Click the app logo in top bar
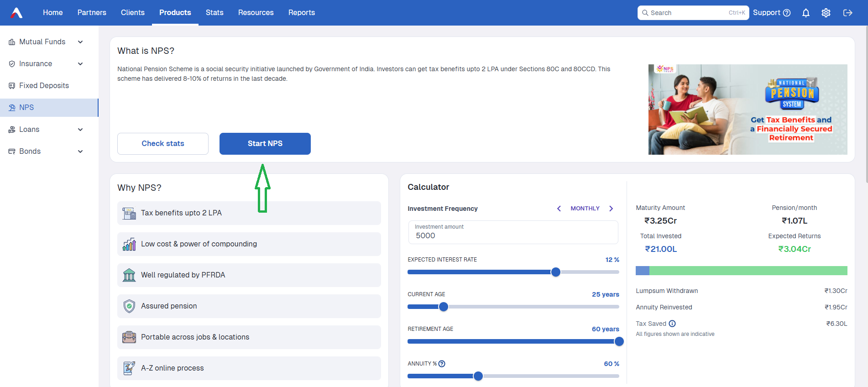 tap(16, 13)
